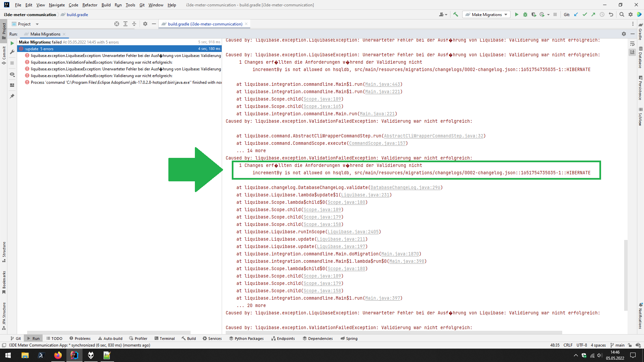Click the CRLF line separator status

(568, 345)
